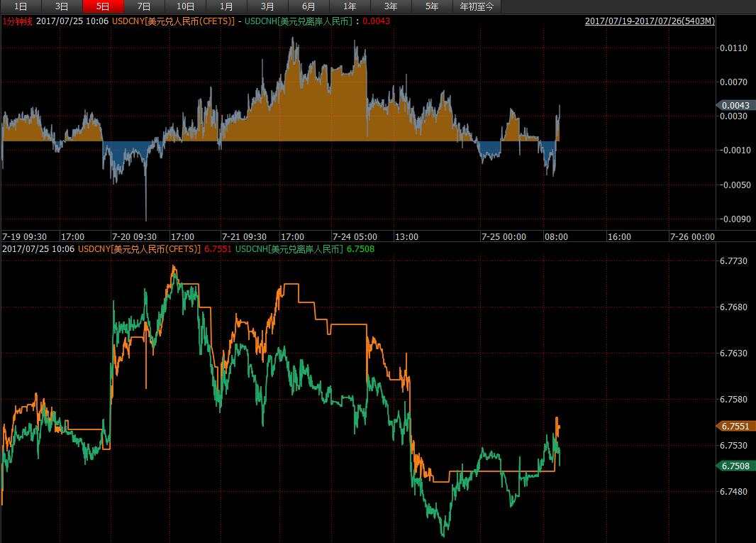This screenshot has width=756, height=543.
Task: Click the green USDCNH legend in lower chart
Action: pos(289,249)
